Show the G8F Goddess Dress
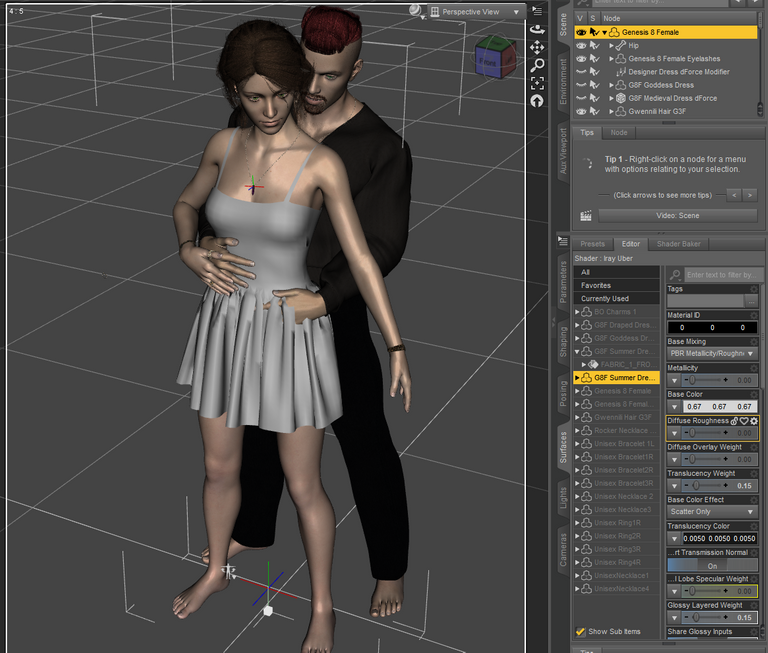 point(581,85)
